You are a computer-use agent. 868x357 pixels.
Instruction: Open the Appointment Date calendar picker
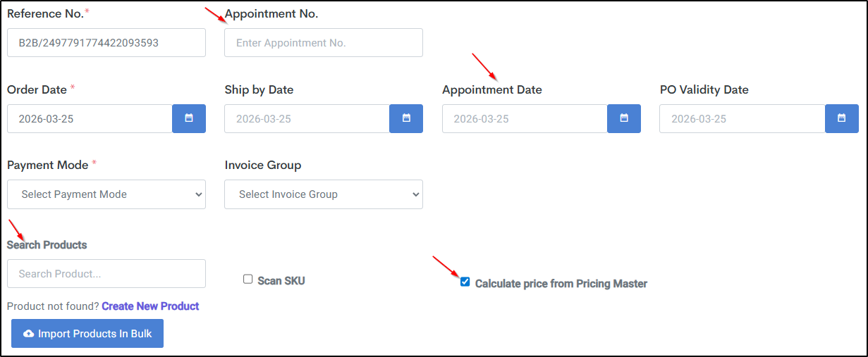pyautogui.click(x=624, y=118)
